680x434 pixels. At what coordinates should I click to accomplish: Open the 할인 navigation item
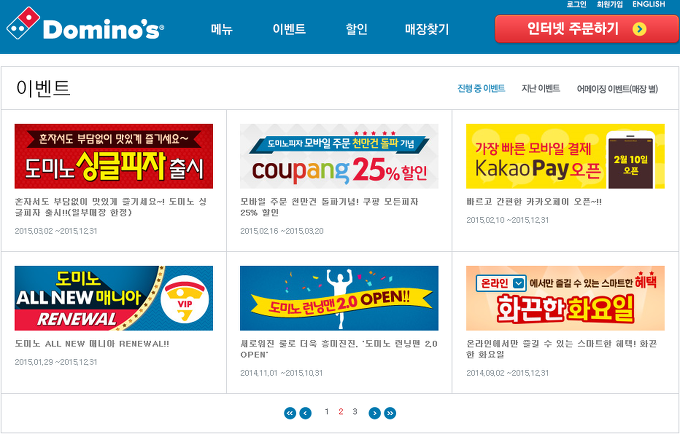(356, 29)
